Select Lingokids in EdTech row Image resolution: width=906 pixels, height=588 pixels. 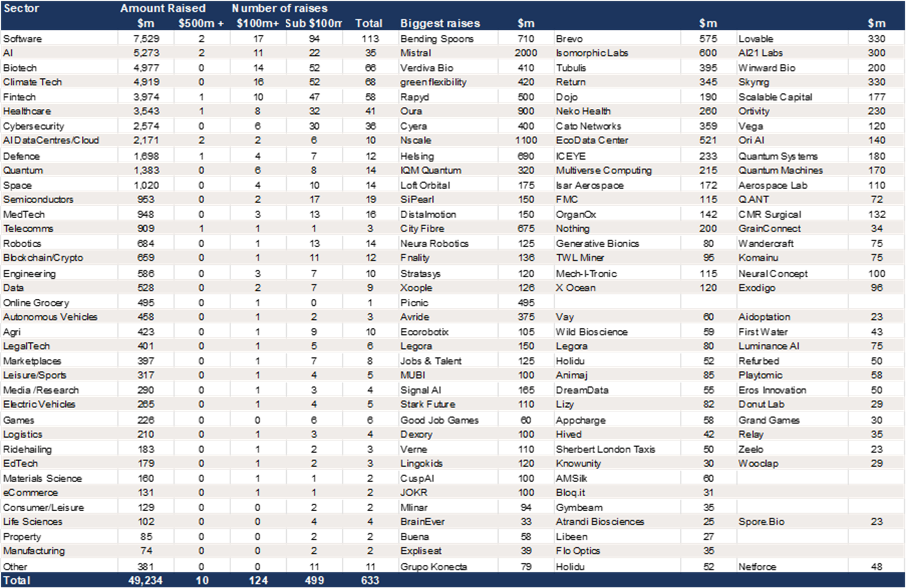(421, 463)
